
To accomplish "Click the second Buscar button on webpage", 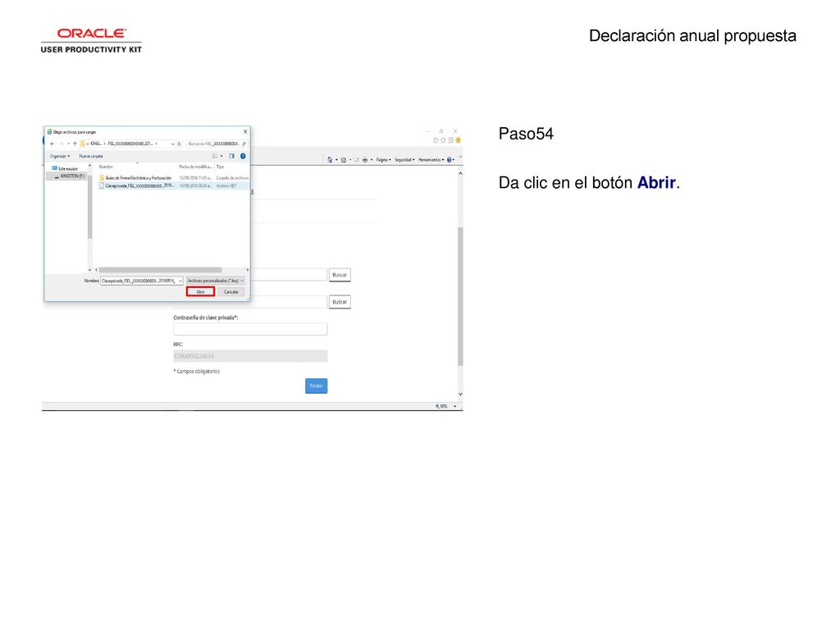I will 340,302.
